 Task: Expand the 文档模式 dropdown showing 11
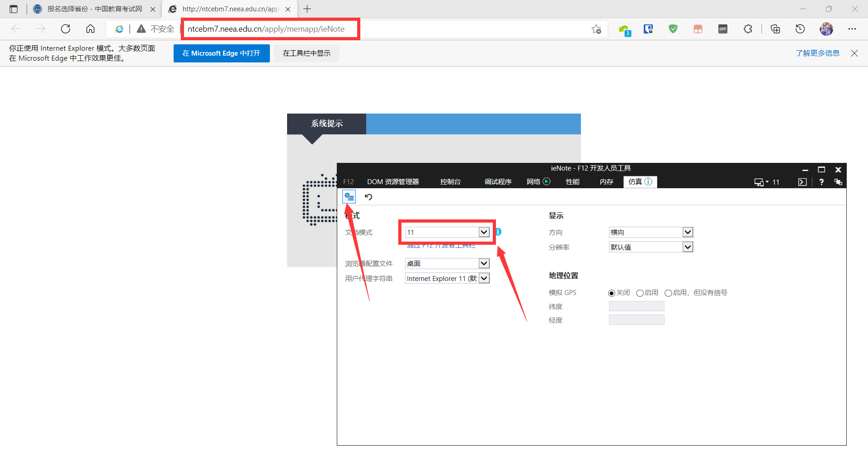pos(484,232)
